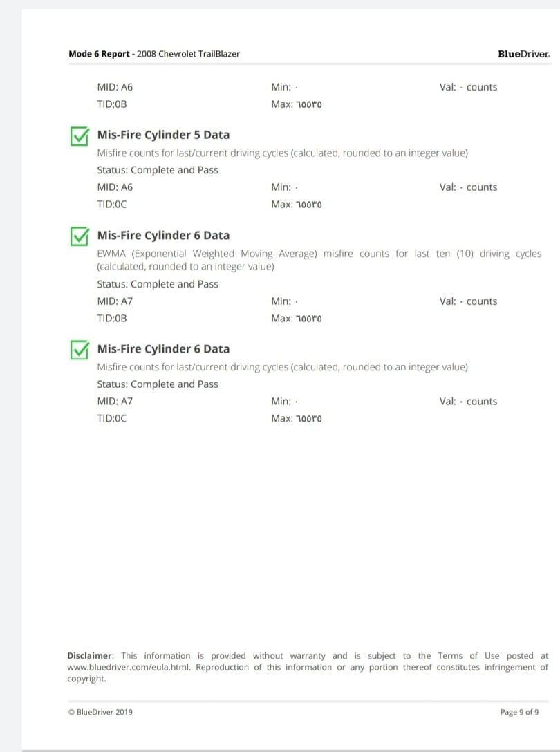Screen dimensions: 560x752
Task: Click the TID:0C value under Cylinder 5
Action: (112, 205)
